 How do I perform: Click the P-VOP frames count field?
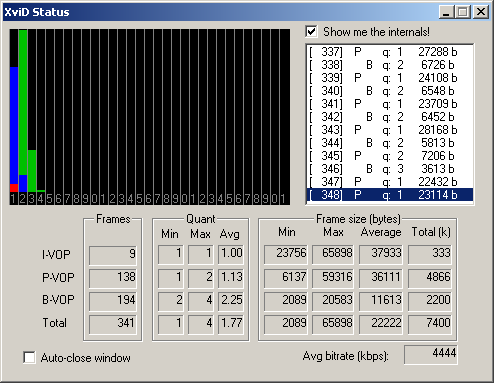coord(113,278)
